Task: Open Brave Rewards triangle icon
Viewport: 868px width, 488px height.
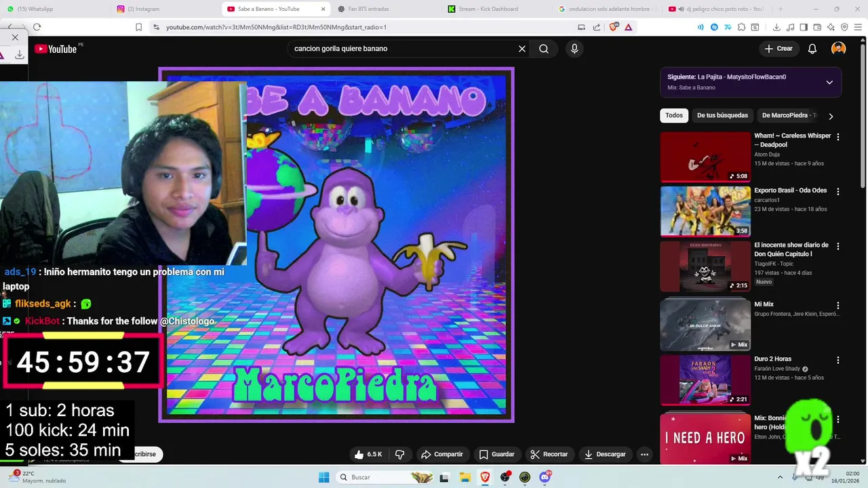Action: 629,27
